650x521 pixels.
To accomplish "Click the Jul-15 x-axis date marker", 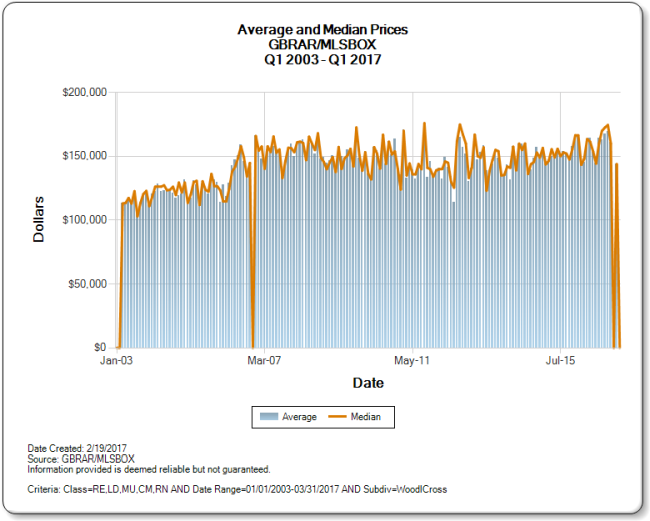I will tap(560, 361).
